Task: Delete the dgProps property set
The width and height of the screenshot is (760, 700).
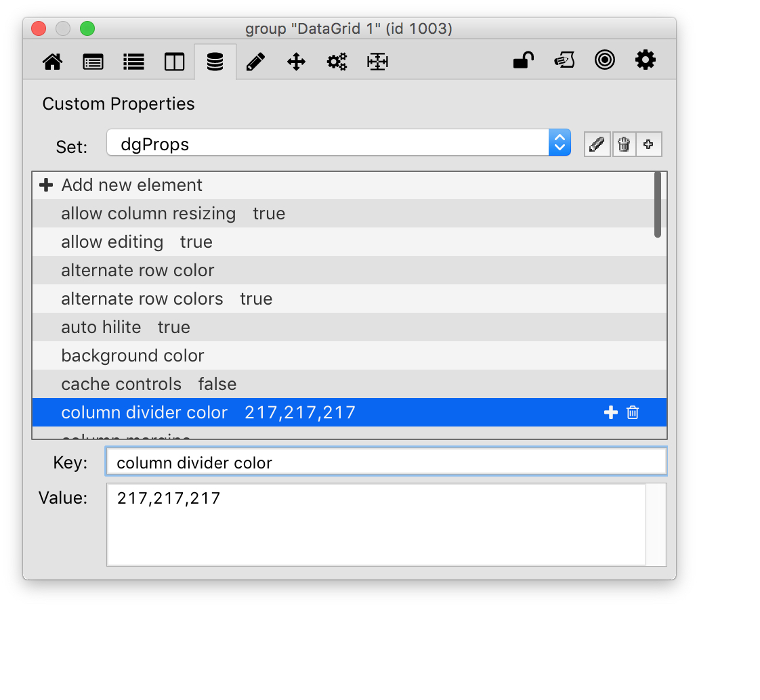Action: coord(623,144)
